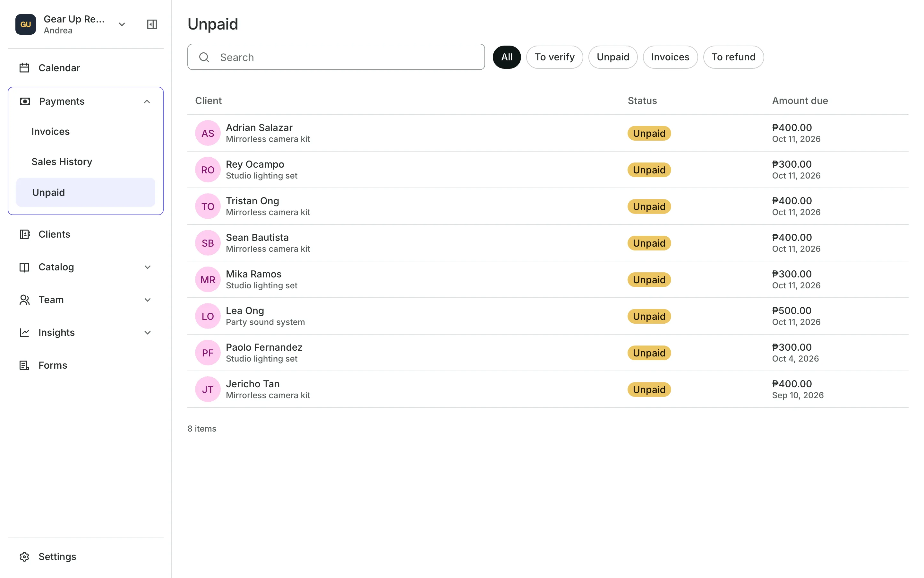Click the GU workspace logo

[x=26, y=24]
